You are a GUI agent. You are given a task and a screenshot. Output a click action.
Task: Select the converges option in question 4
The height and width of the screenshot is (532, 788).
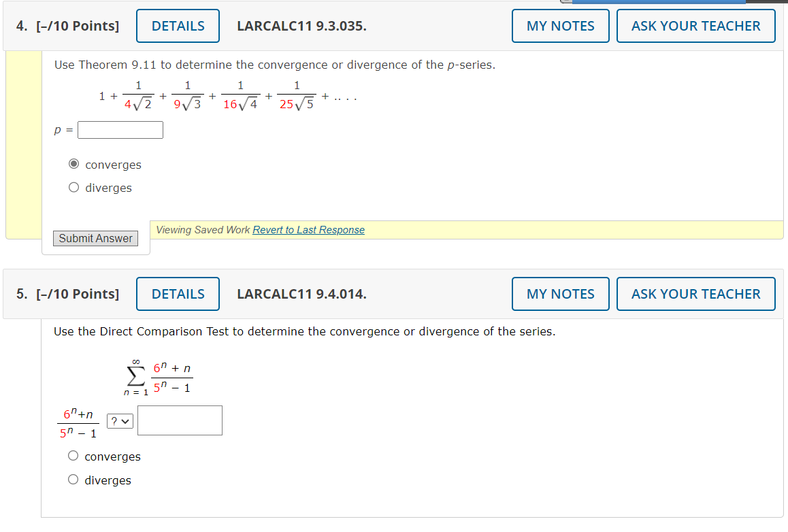[73, 164]
